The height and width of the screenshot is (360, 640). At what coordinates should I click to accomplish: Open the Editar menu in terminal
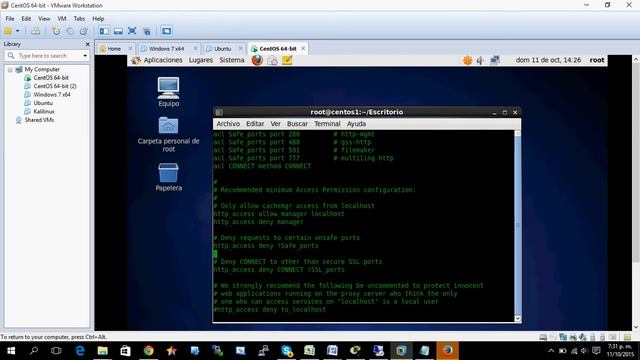[255, 124]
